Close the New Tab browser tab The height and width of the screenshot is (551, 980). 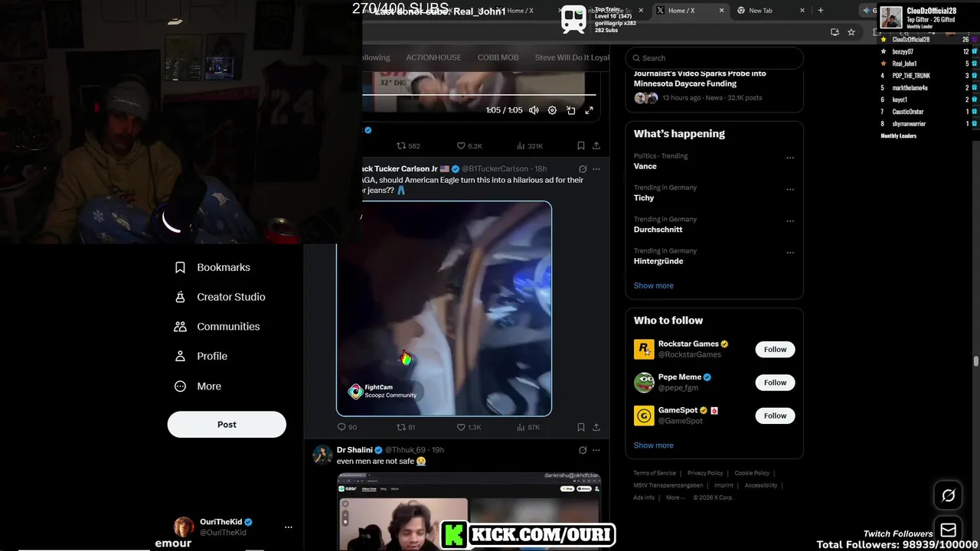point(802,11)
